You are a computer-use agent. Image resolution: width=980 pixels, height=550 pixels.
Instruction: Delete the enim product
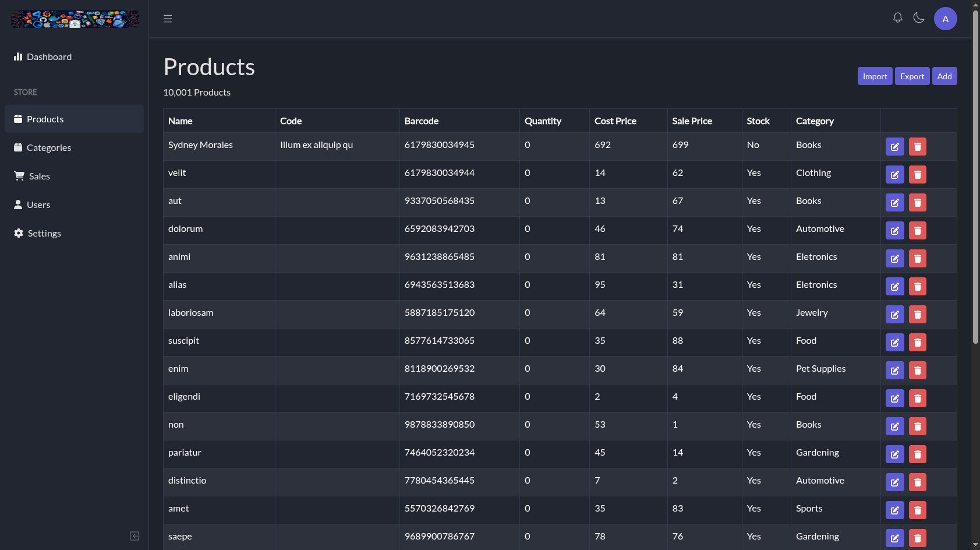918,371
